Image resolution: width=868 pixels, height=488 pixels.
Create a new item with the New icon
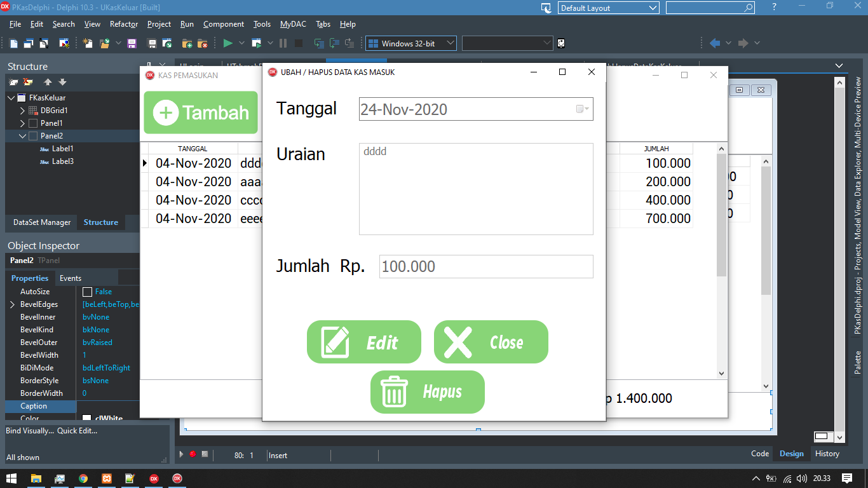[86, 43]
